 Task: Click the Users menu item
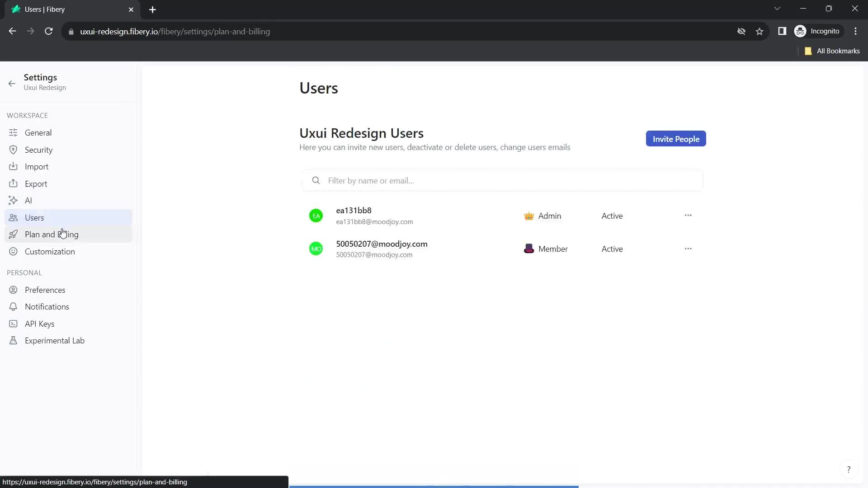click(34, 217)
